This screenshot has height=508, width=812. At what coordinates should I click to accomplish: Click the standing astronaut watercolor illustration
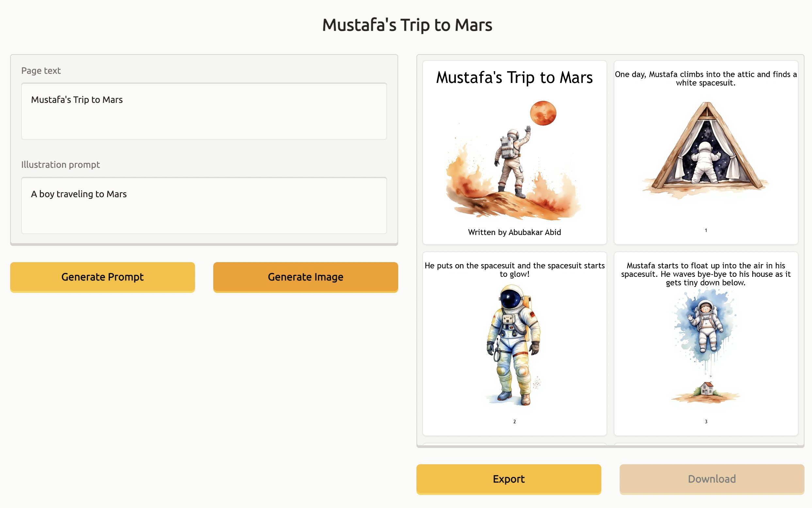tap(513, 344)
